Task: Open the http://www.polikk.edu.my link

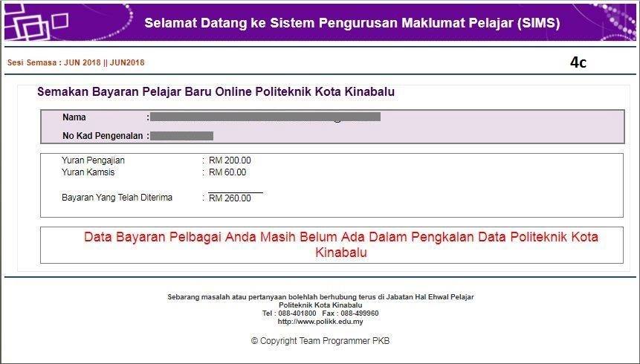Action: click(320, 322)
